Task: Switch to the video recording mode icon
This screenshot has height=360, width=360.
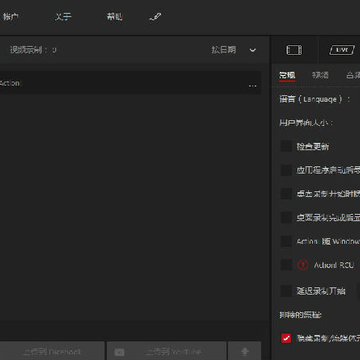Action: click(x=294, y=50)
